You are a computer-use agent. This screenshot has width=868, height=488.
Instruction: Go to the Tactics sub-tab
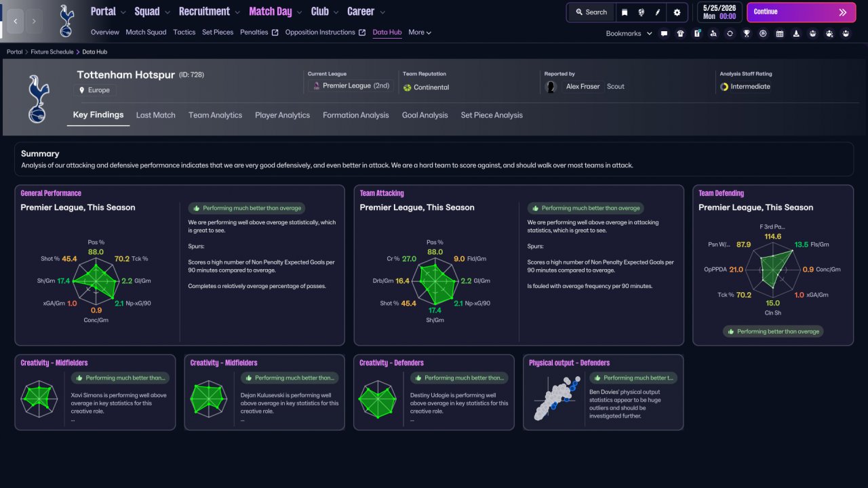184,33
